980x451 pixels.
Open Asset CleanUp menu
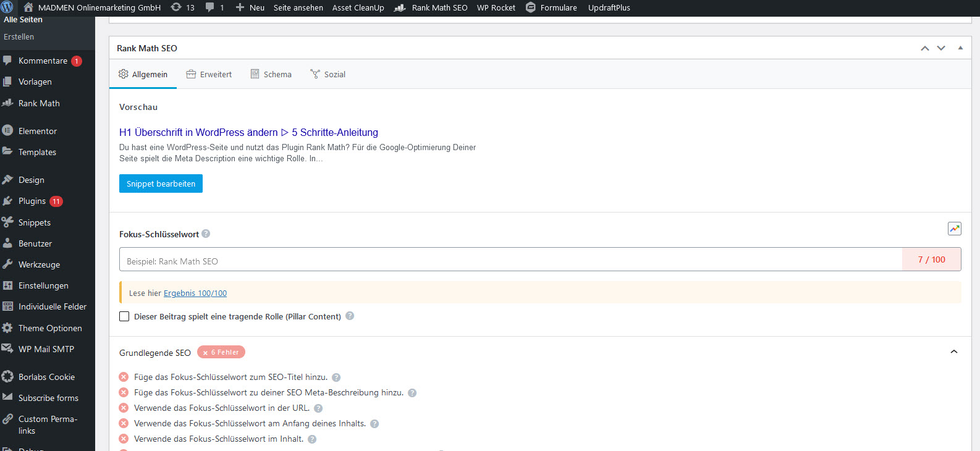coord(358,7)
